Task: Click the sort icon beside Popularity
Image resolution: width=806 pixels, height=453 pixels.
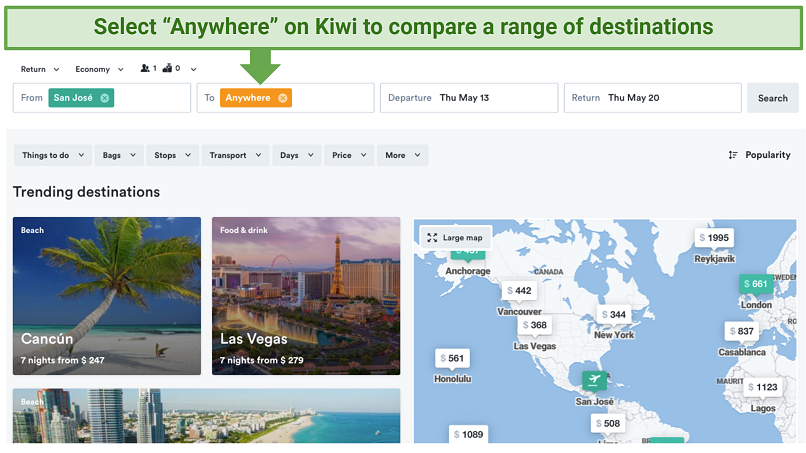Action: click(733, 155)
